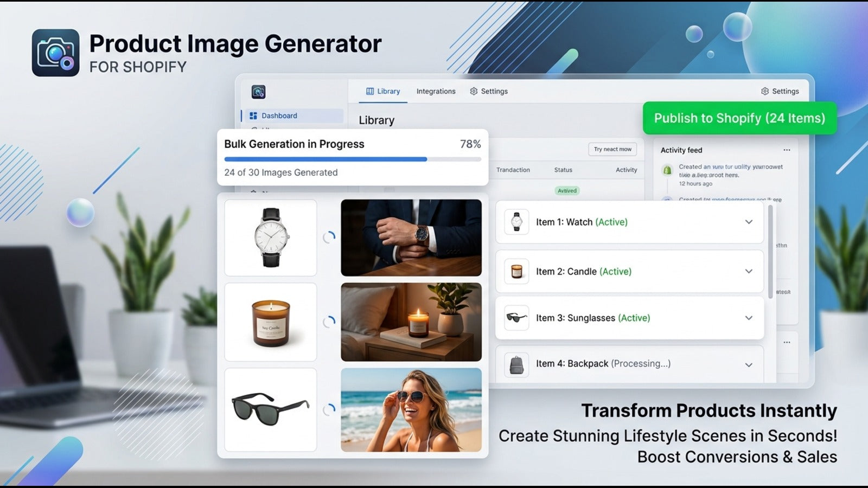Click the loading spinner beside the candle
868x488 pixels.
pyautogui.click(x=329, y=322)
